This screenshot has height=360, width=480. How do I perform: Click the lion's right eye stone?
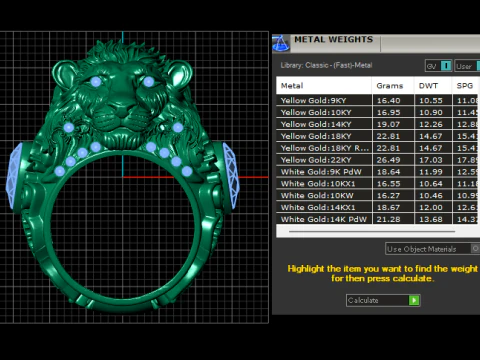coord(149,81)
